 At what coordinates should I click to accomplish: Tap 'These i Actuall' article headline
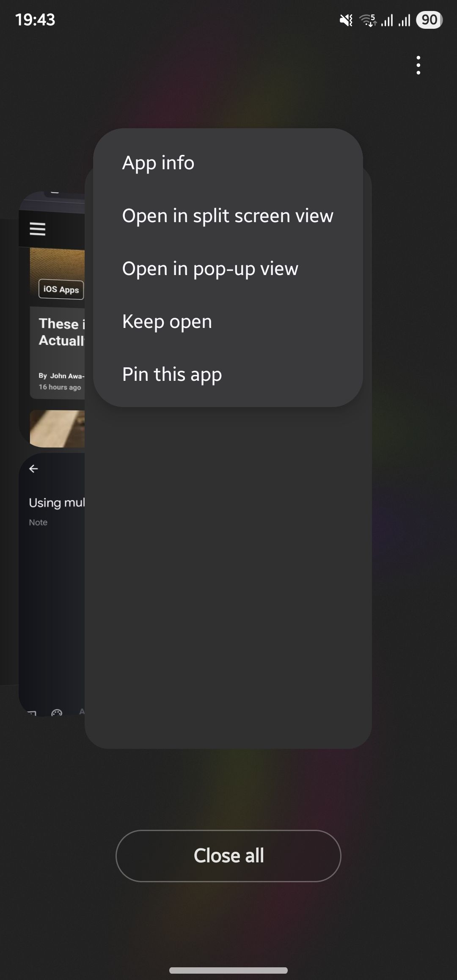[x=62, y=332]
